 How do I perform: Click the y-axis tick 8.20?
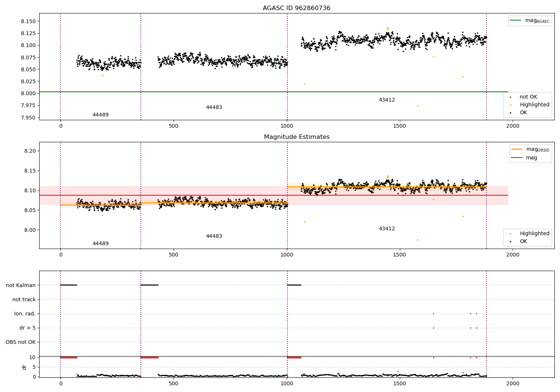(x=30, y=151)
